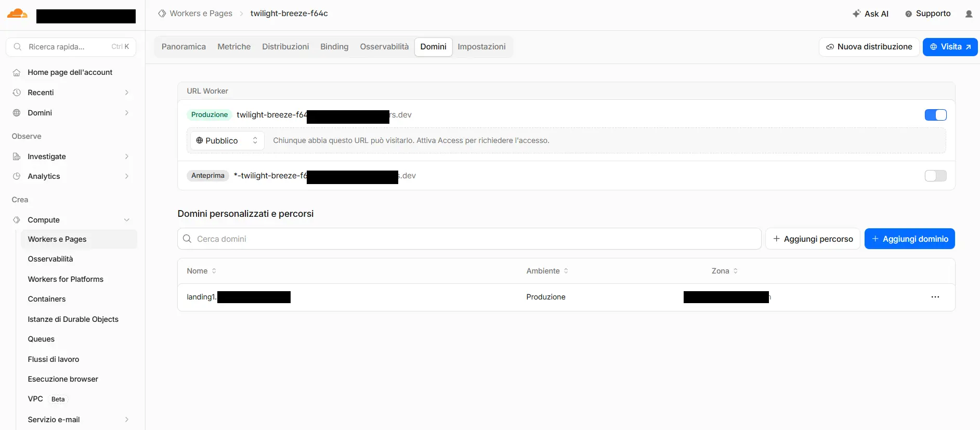Expand the Investigate chevron
This screenshot has width=980, height=430.
[x=126, y=157]
